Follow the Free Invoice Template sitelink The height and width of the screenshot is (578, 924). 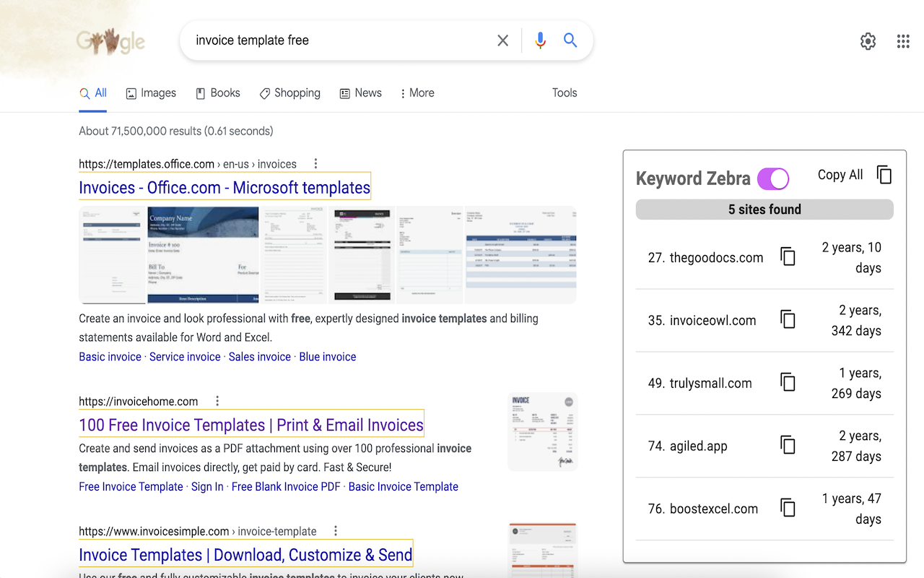pyautogui.click(x=131, y=487)
